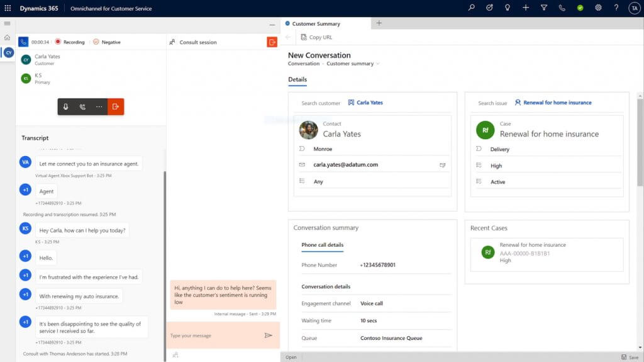Open the green presence status indicator
The width and height of the screenshot is (644, 362).
coord(580,8)
